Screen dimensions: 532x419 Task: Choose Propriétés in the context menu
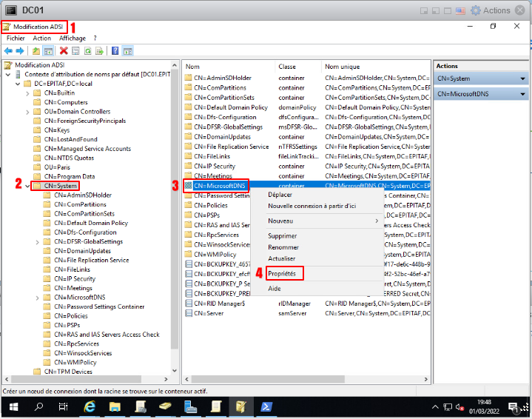point(281,273)
